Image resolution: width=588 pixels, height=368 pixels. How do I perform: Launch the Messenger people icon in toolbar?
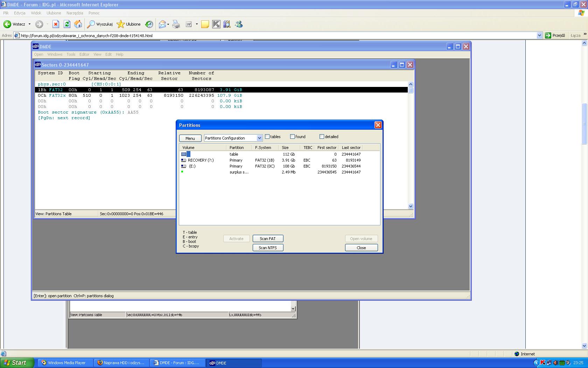click(x=239, y=24)
